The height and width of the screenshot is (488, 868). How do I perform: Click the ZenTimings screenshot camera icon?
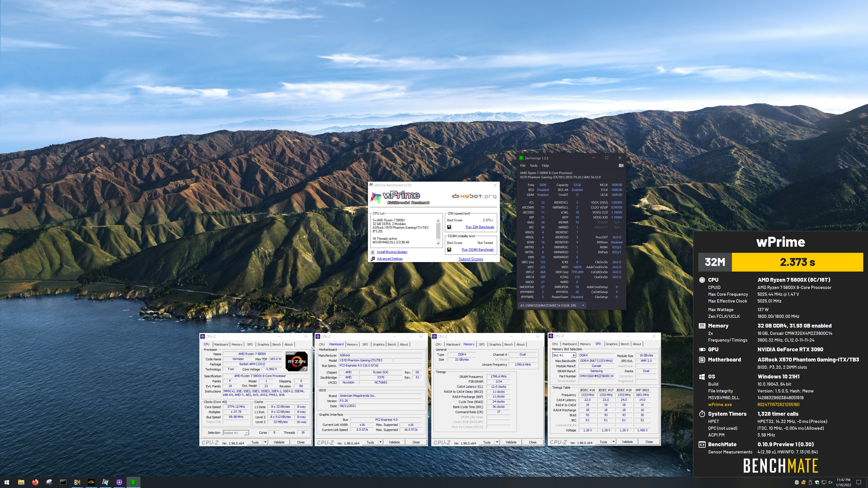point(621,165)
